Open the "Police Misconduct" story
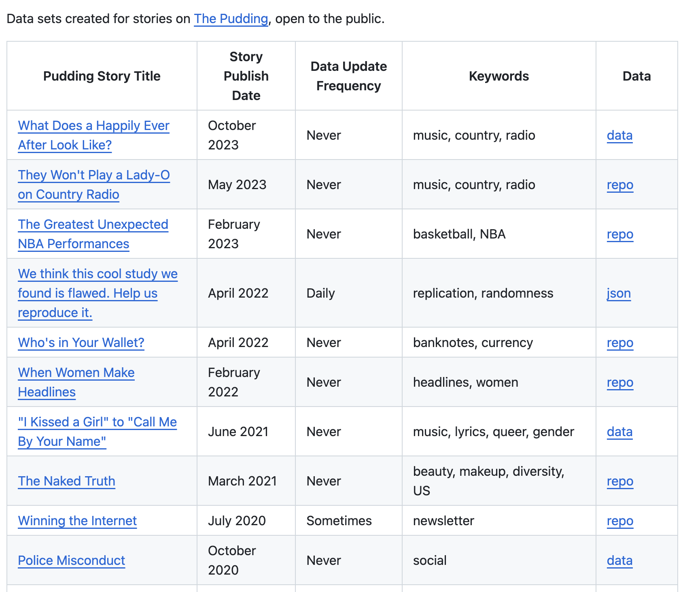Image resolution: width=700 pixels, height=592 pixels. pos(71,560)
